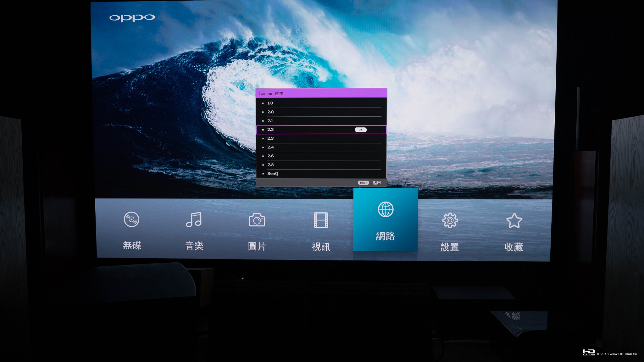Select the music note icon
Viewport: 644px width, 362px height.
click(x=194, y=220)
